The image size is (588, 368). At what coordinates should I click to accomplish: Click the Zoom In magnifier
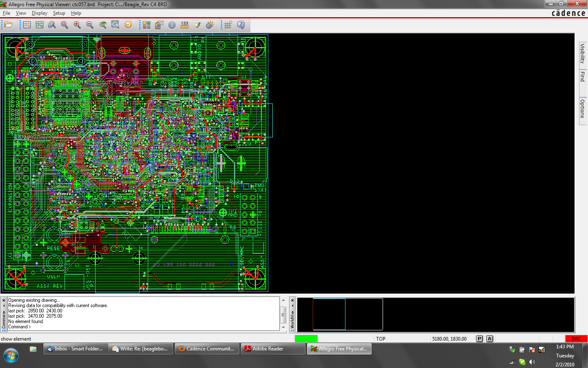77,25
